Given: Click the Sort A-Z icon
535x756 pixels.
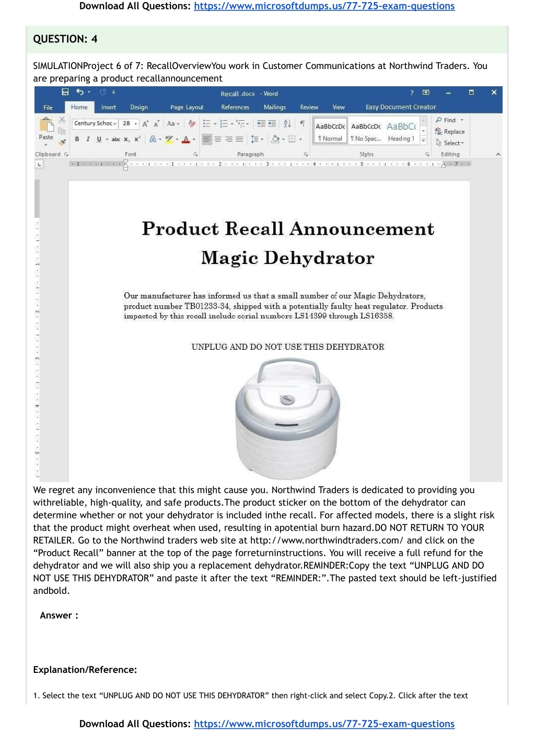Looking at the screenshot, I should pyautogui.click(x=287, y=123).
